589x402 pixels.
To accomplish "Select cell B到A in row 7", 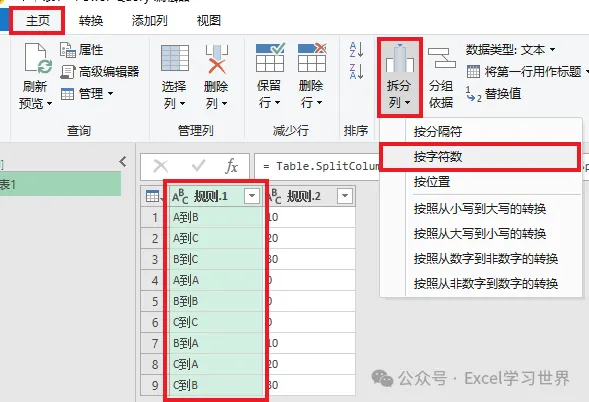I will (216, 343).
